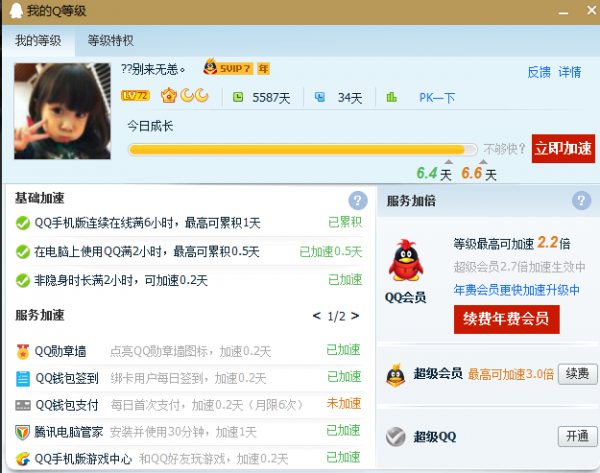Image resolution: width=600 pixels, height=473 pixels.
Task: Close the 我的Q等级 window
Action: (x=591, y=10)
